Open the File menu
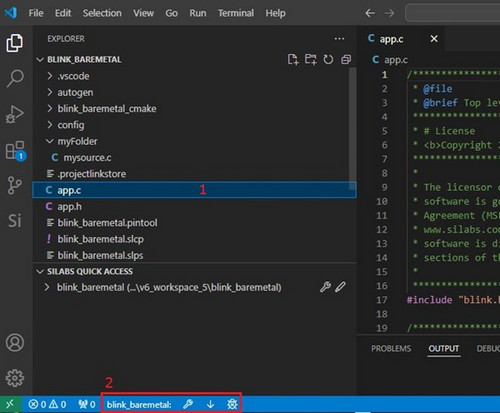Screen dimensions: 500x413 [36, 13]
